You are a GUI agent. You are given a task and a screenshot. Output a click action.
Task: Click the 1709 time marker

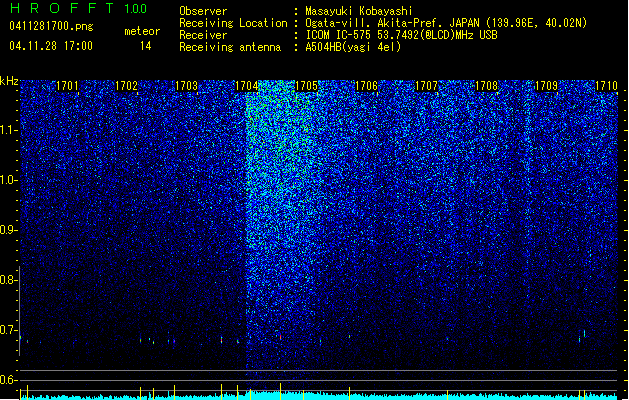547,86
